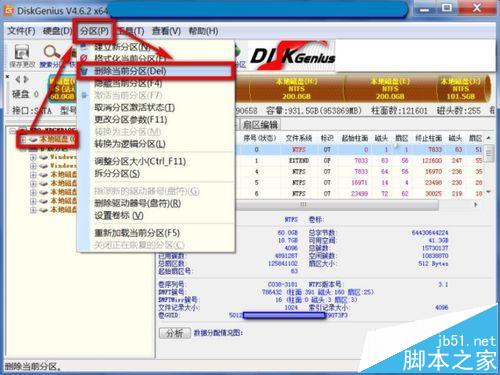Screen dimensions: 500x375
Task: Click the 64430644224 total bytes value
Action: pyautogui.click(x=430, y=233)
